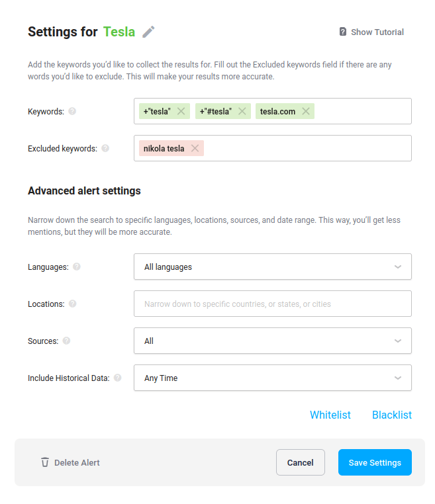Screen dimensions: 435x504
Task: Remove the tesla.com keyword tag
Action: 306,111
